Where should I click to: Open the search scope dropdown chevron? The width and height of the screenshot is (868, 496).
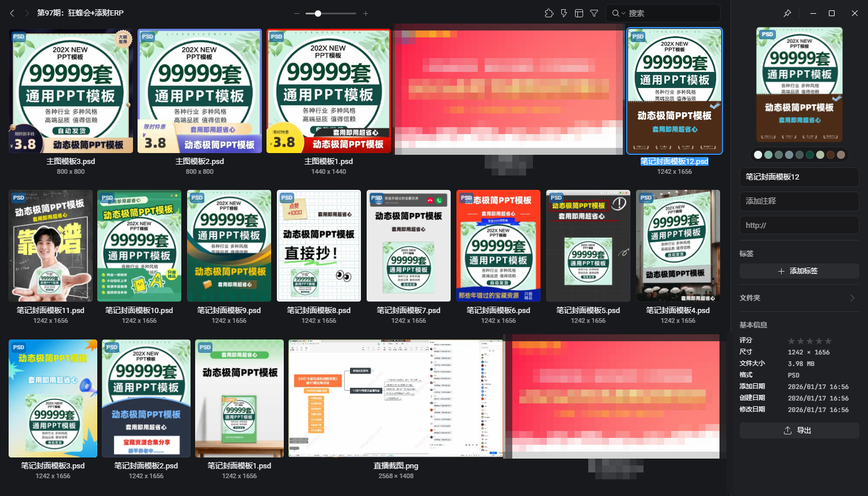tap(622, 13)
